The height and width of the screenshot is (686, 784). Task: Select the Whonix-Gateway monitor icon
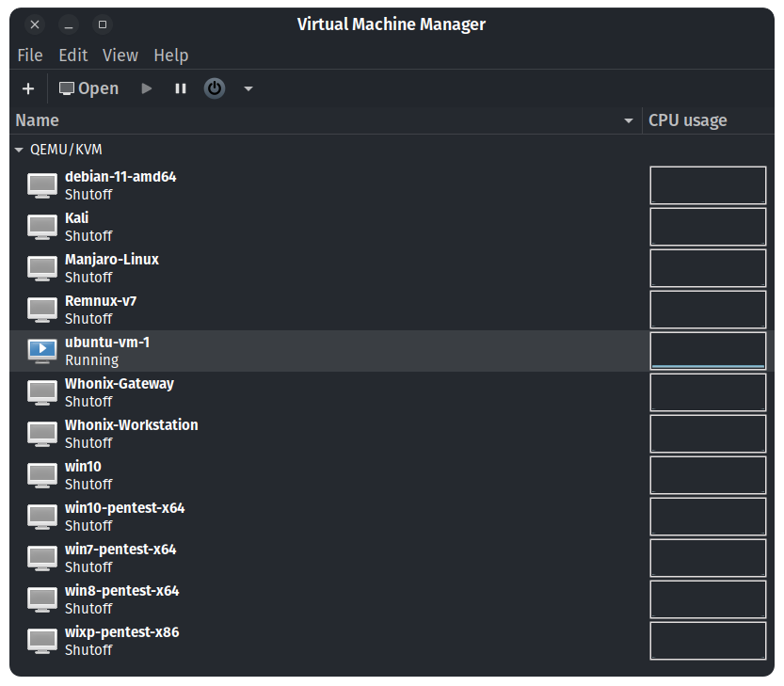pyautogui.click(x=42, y=392)
